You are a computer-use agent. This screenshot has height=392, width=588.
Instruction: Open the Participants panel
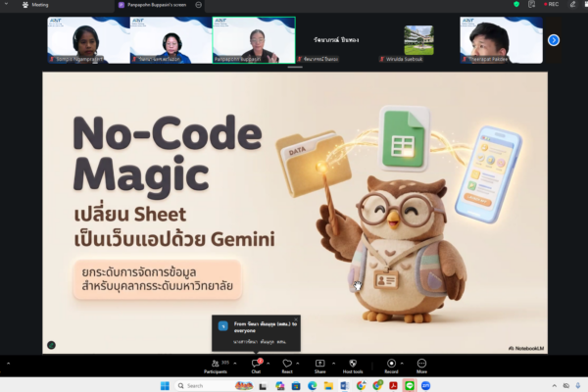click(216, 366)
